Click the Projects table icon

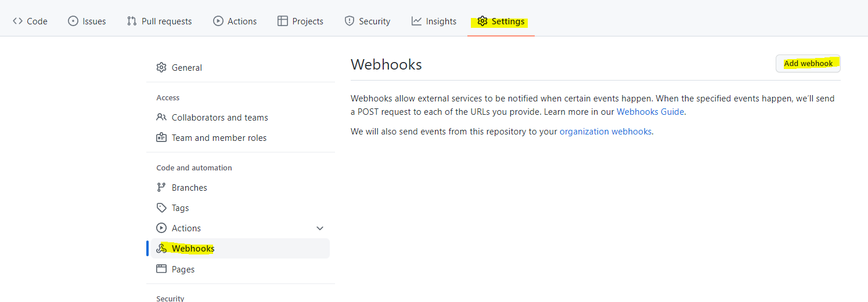click(x=283, y=21)
